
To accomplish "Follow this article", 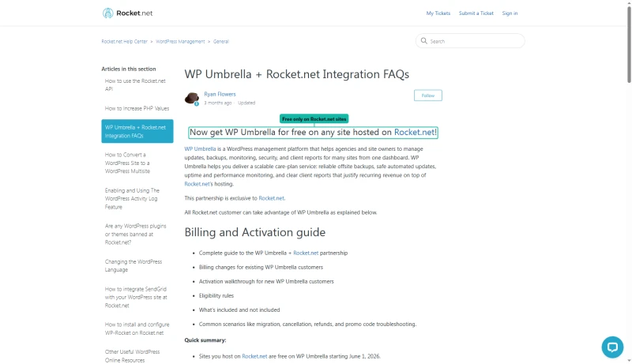I will (427, 96).
